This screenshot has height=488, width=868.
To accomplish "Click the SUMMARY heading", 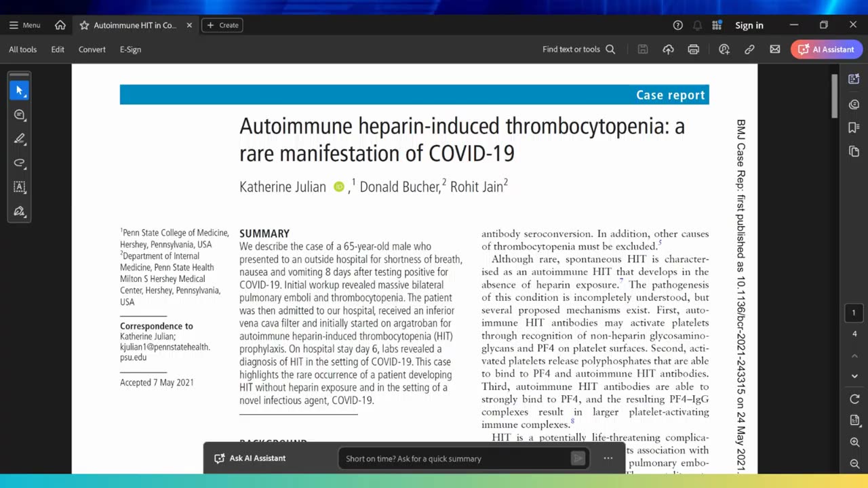I will coord(264,233).
